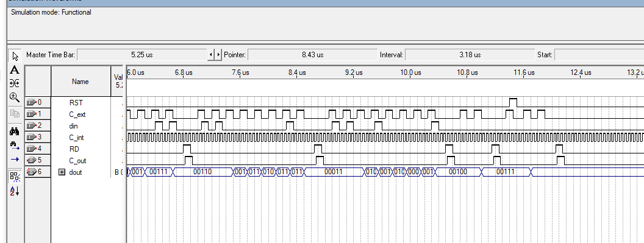Click the 7.6 us ruler mark
The image size is (644, 243).
click(x=240, y=72)
